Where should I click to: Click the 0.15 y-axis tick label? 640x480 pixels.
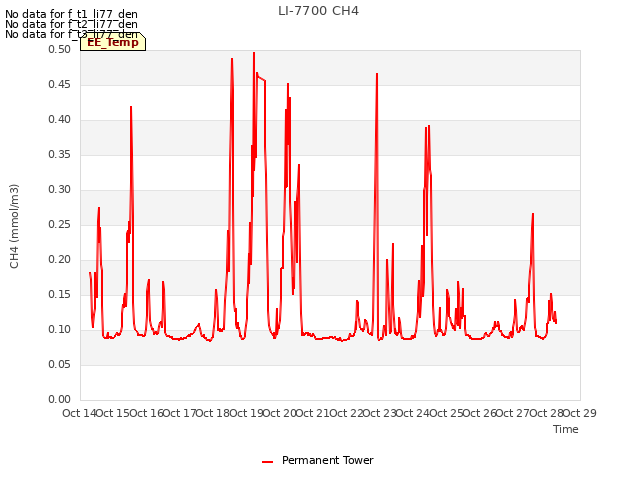59,294
